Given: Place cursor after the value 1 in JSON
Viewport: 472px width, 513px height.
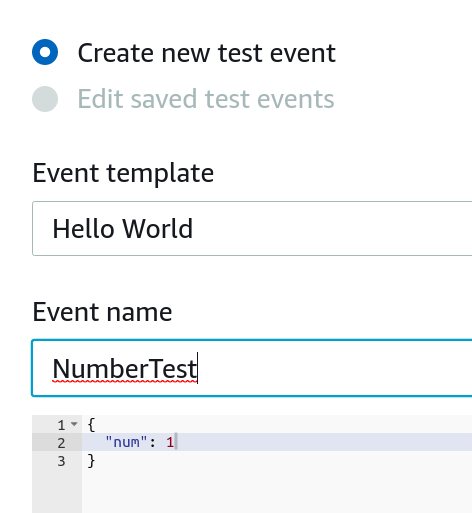Looking at the screenshot, I should coord(175,442).
